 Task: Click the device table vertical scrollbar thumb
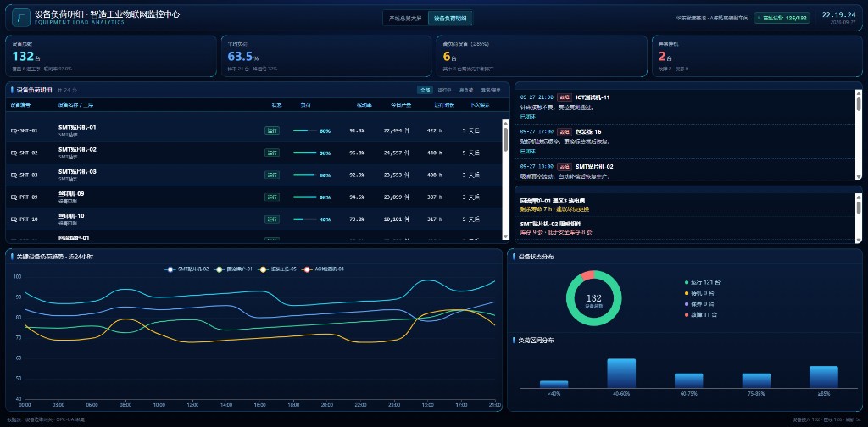click(x=505, y=139)
